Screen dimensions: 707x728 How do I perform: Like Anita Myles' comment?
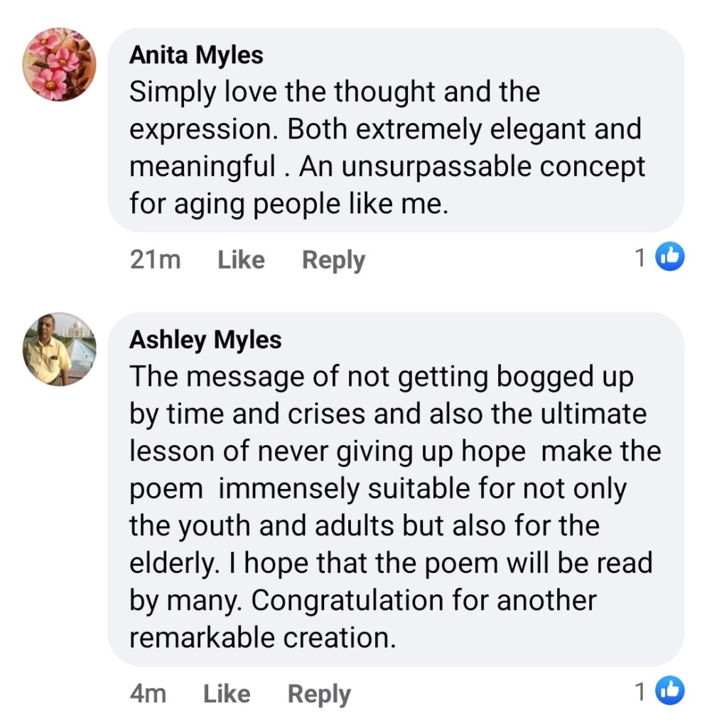click(241, 260)
